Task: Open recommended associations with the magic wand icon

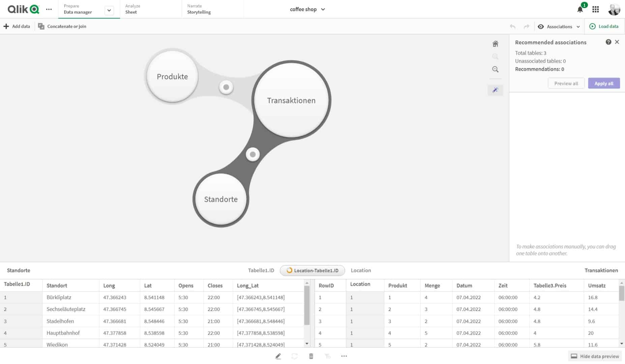Action: 495,90
